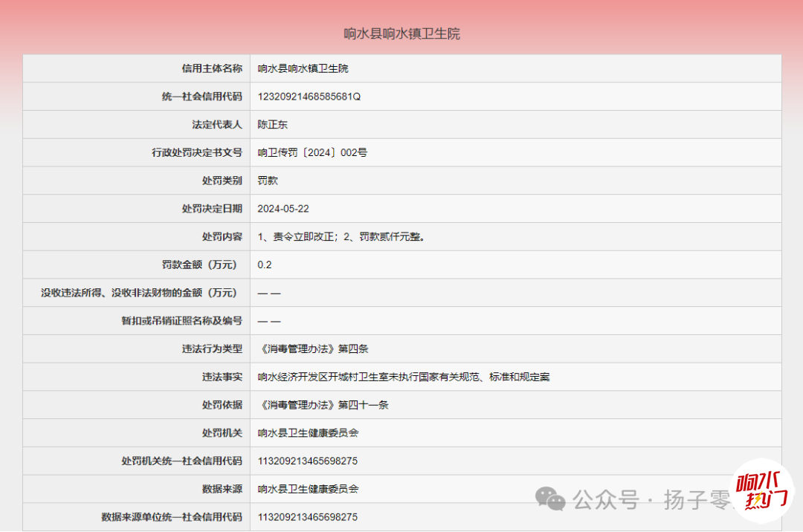Select the document number 响卫传罚〔2024〕002号
Image resolution: width=803 pixels, height=532 pixels.
pos(312,153)
